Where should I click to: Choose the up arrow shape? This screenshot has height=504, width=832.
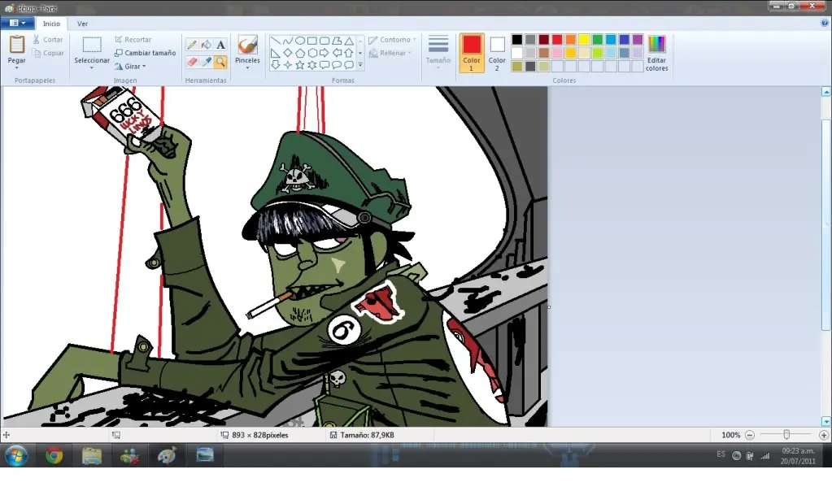tap(349, 53)
